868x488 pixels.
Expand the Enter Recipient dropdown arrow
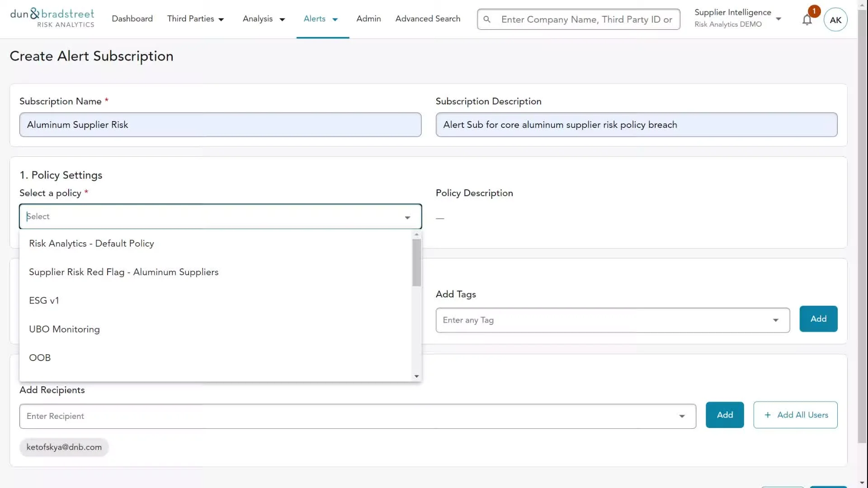682,416
